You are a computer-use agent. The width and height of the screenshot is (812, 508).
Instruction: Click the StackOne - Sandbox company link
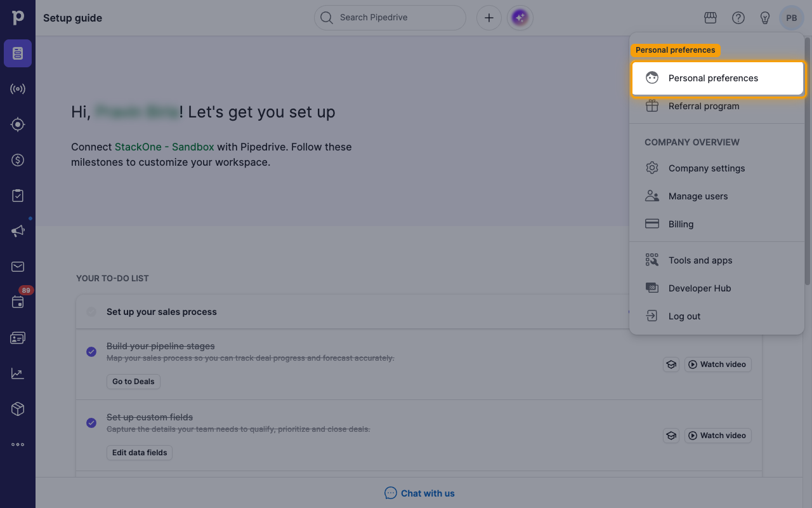pyautogui.click(x=164, y=147)
